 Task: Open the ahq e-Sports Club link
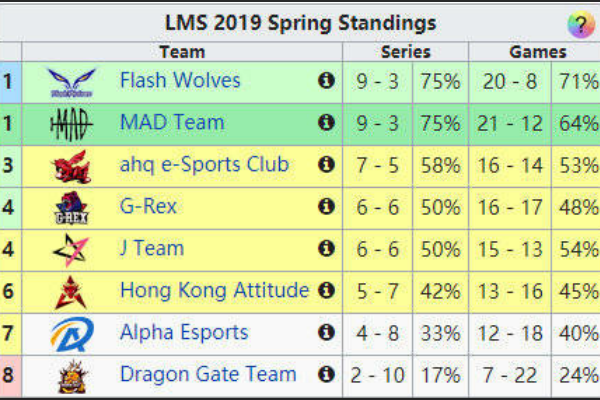[204, 165]
